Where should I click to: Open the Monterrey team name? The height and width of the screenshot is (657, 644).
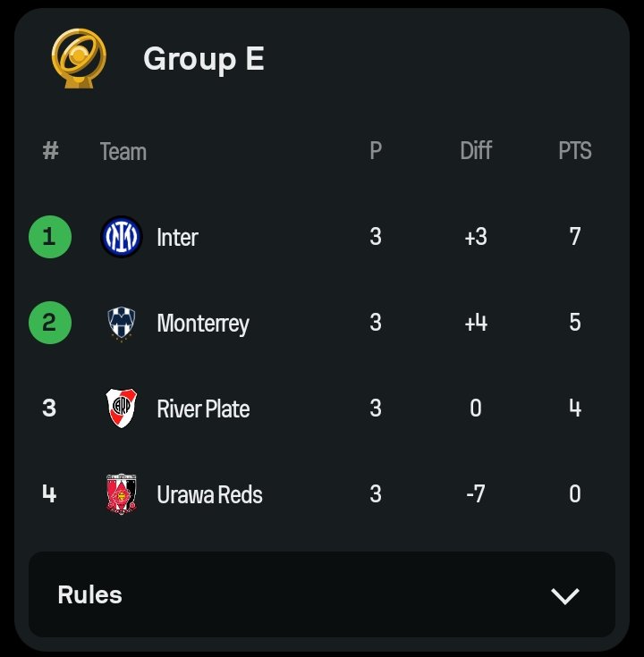pyautogui.click(x=203, y=324)
